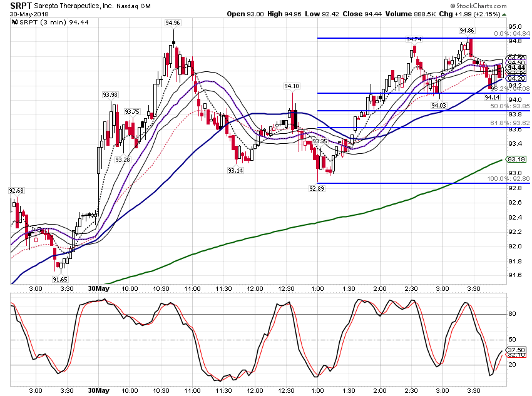Viewport: 532px width, 396px height.
Task: Click the 94.96 peak price label on the chart
Action: (173, 23)
